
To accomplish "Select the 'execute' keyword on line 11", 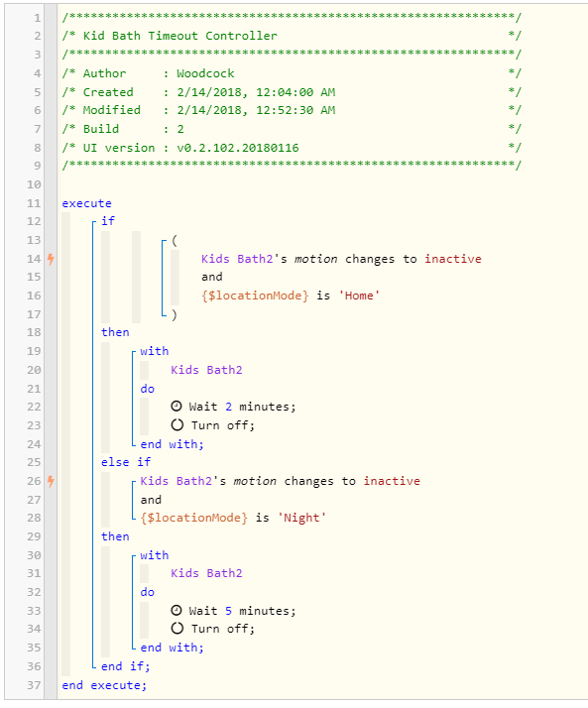I will [x=86, y=203].
